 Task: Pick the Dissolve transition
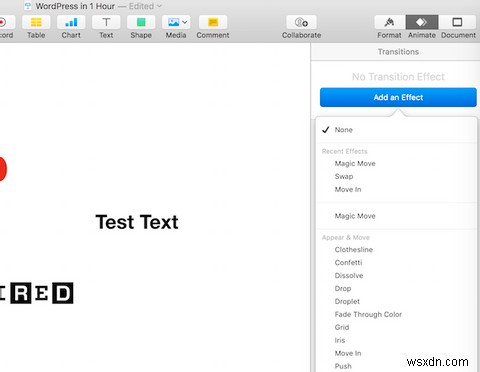(x=396, y=276)
